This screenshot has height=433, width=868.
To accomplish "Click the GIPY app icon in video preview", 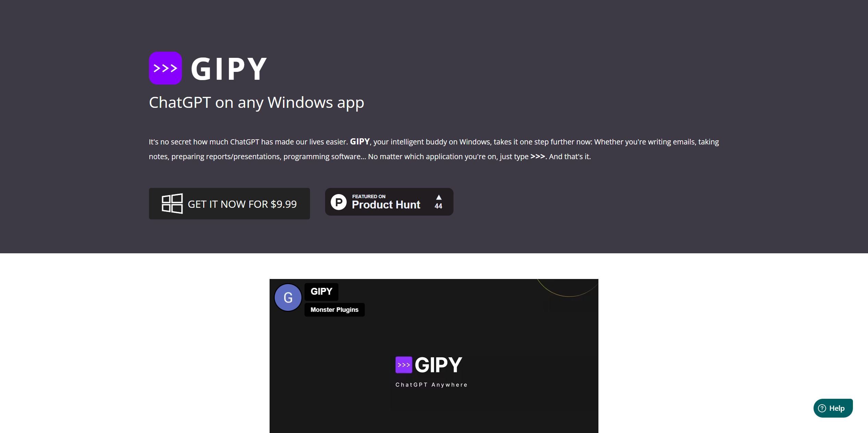I will click(x=404, y=365).
